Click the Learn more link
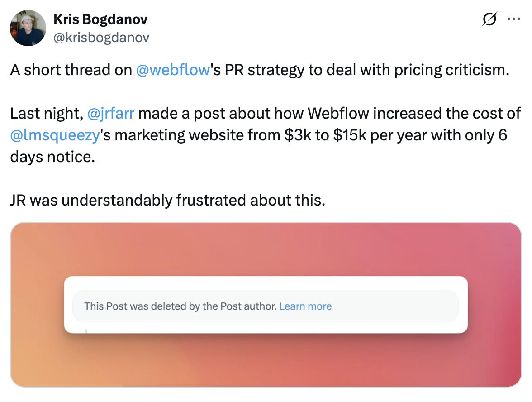The image size is (532, 402). click(305, 306)
